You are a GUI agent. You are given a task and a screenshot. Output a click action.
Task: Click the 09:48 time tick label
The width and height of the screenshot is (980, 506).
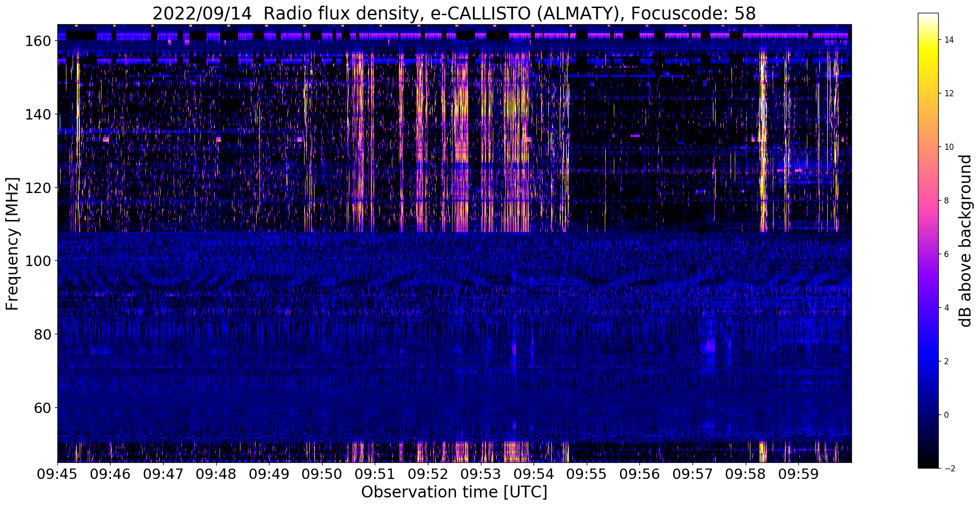click(216, 474)
